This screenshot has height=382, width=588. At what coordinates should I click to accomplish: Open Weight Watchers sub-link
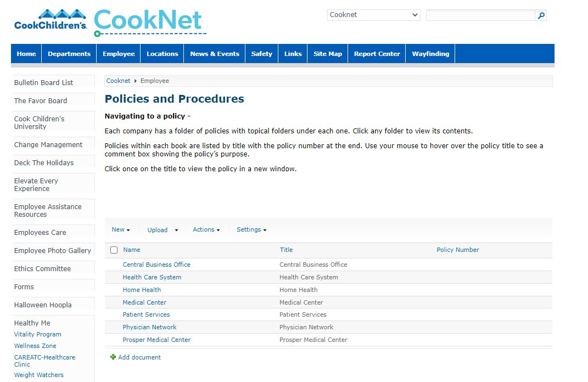38,375
